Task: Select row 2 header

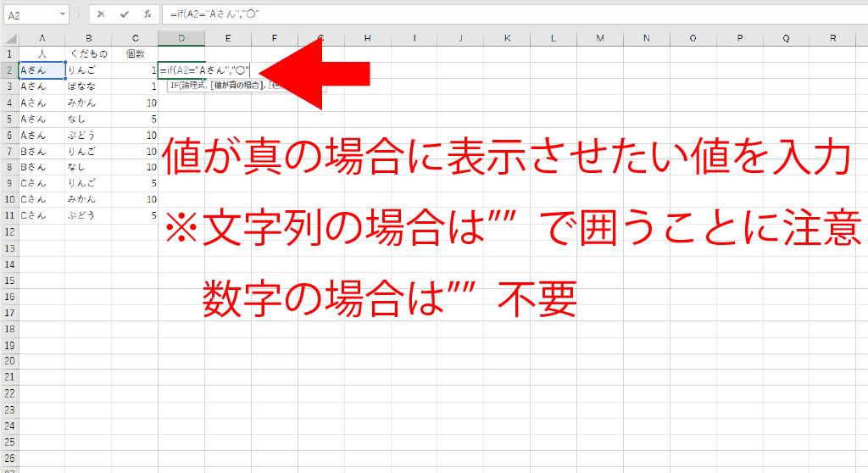Action: tap(8, 70)
